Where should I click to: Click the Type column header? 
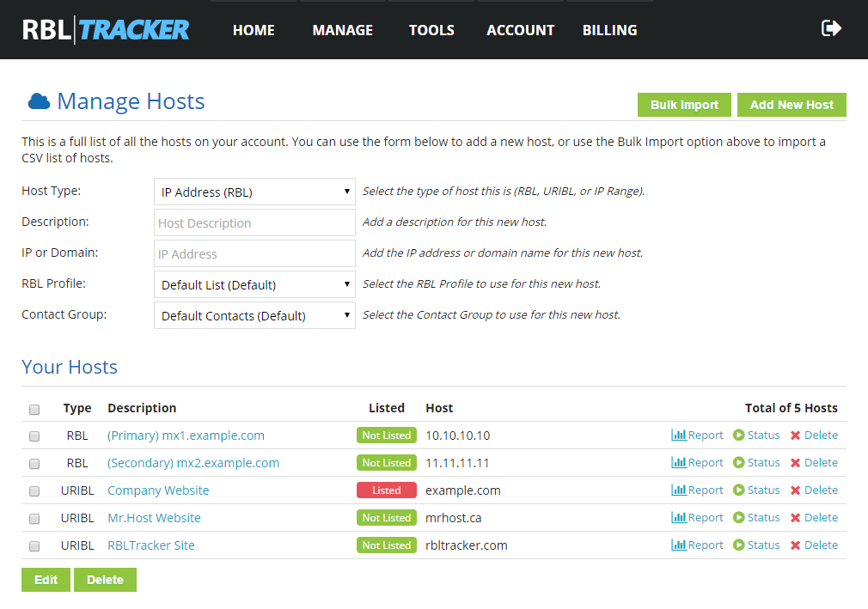click(x=77, y=408)
